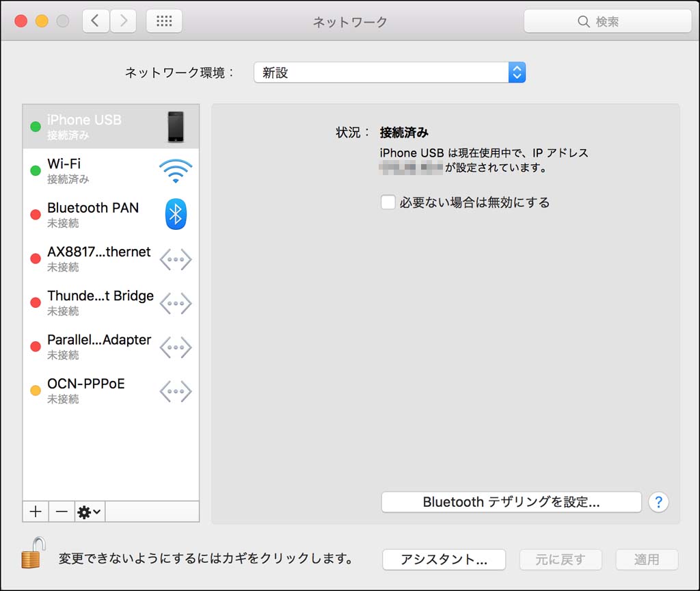Click the blue Bluetooth icon

click(x=176, y=214)
